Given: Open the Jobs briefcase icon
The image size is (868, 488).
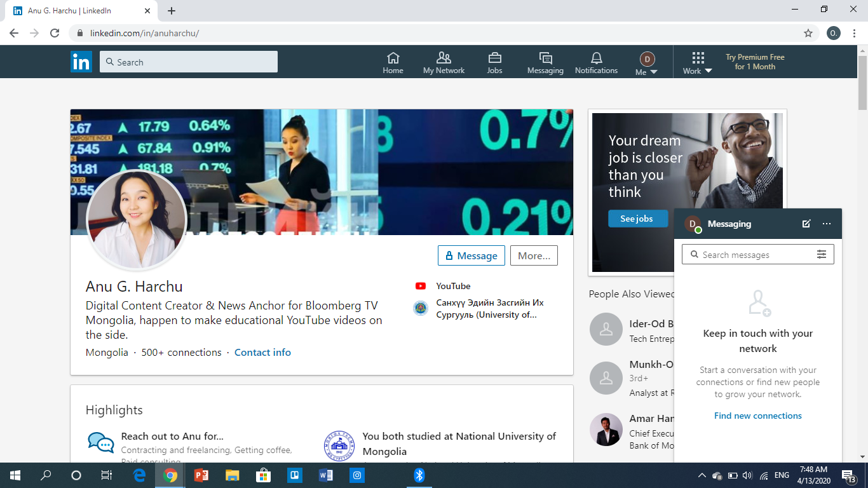Looking at the screenshot, I should click(x=494, y=63).
